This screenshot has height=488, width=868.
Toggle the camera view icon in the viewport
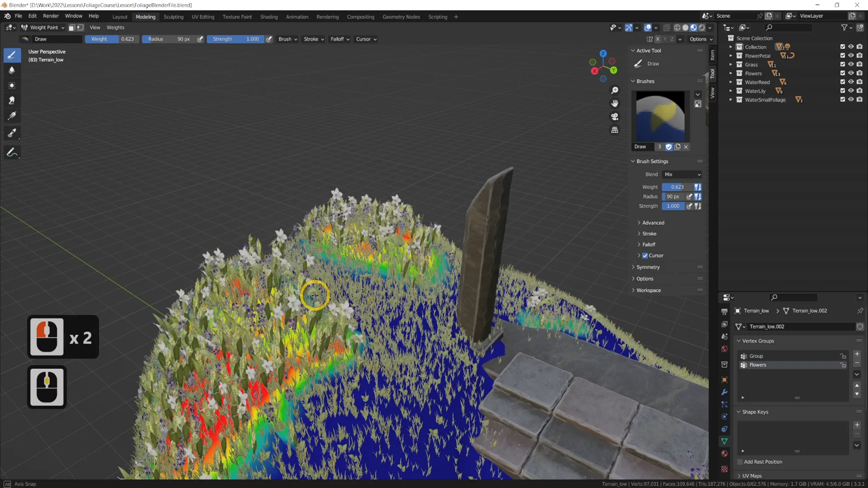pyautogui.click(x=614, y=117)
